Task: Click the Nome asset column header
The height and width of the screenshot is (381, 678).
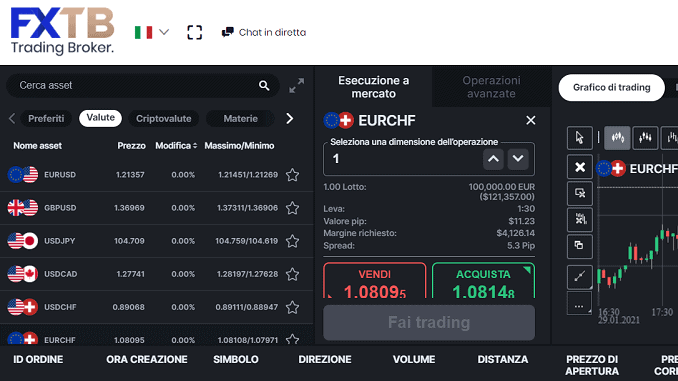Action: click(x=38, y=146)
